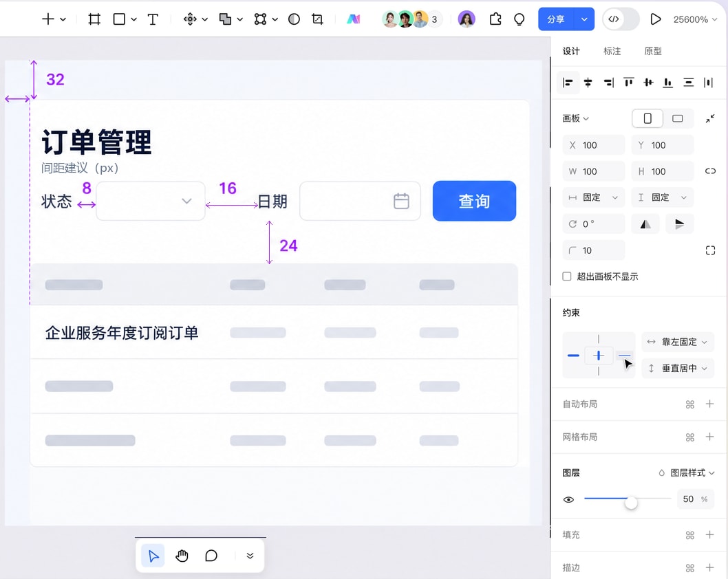The height and width of the screenshot is (579, 728).
Task: Open the AI assistant colorful icon
Action: (354, 19)
